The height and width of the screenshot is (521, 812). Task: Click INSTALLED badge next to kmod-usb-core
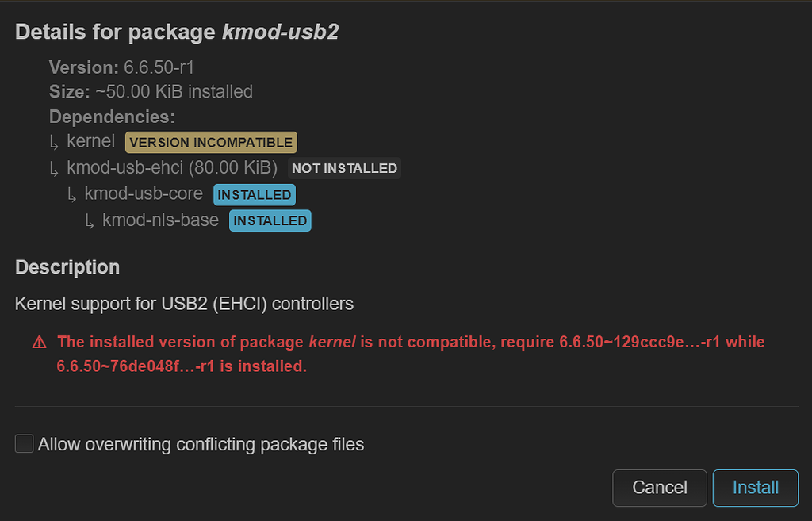254,194
